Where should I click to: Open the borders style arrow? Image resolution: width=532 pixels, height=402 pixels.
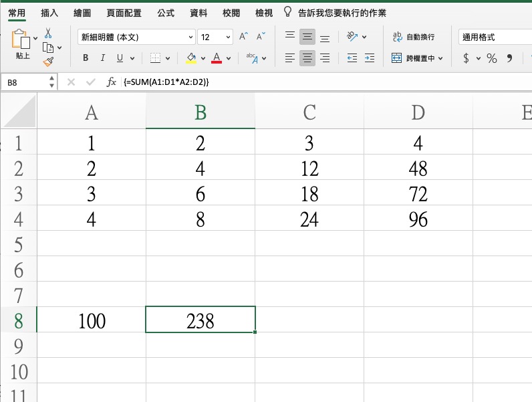point(168,58)
